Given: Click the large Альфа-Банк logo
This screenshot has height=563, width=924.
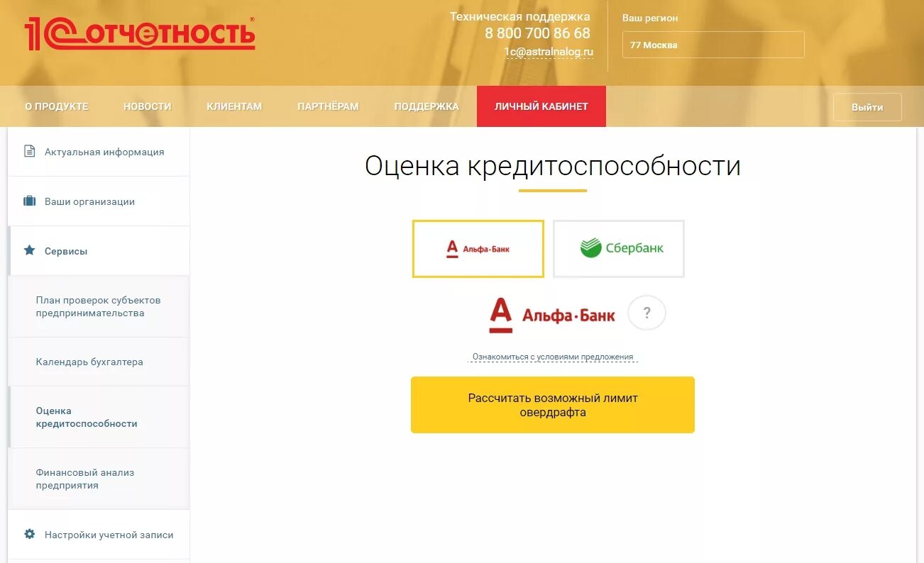Looking at the screenshot, I should point(552,316).
